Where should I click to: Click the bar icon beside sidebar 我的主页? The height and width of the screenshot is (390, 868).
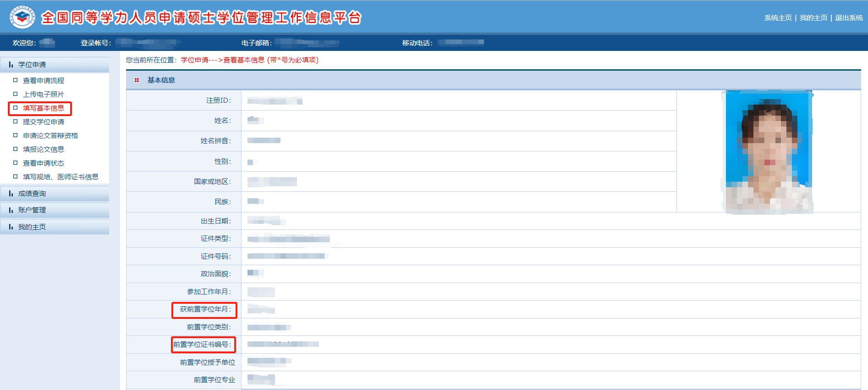(x=11, y=227)
